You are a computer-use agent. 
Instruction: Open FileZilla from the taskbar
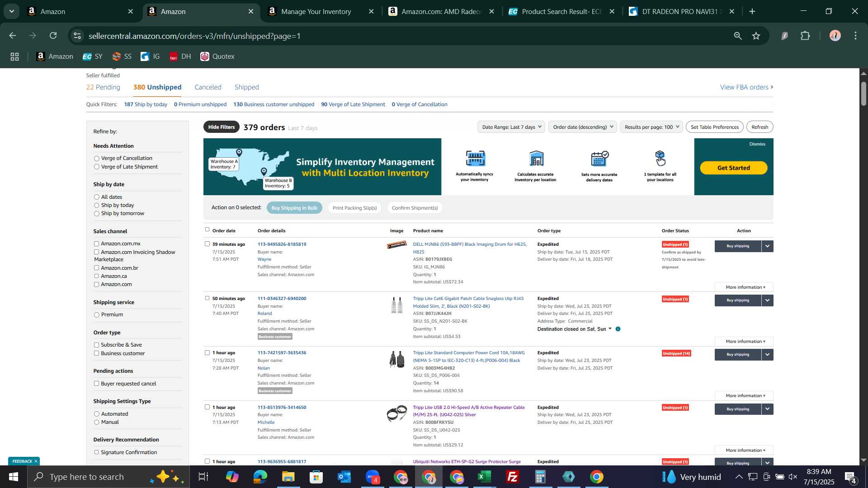point(513,477)
